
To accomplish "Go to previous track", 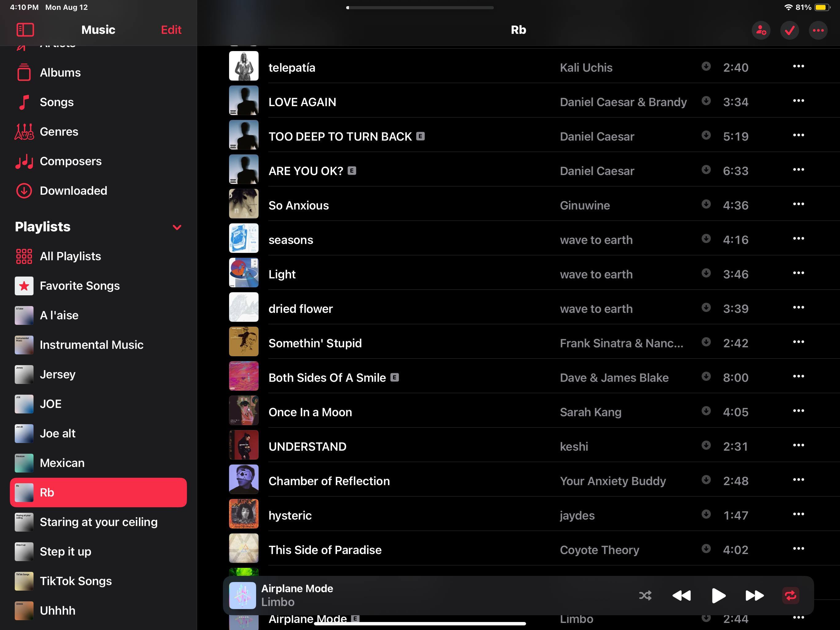I will point(681,595).
